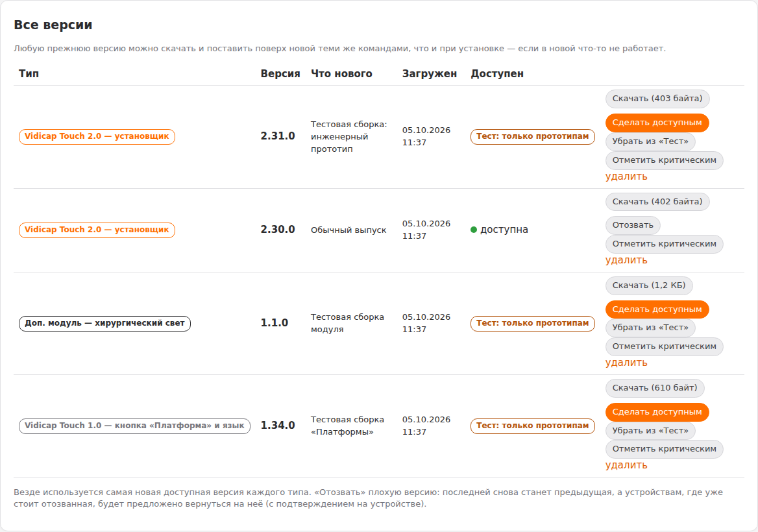The height and width of the screenshot is (532, 758).
Task: Click the note «Тестовая сборка модуля»
Action: click(347, 323)
